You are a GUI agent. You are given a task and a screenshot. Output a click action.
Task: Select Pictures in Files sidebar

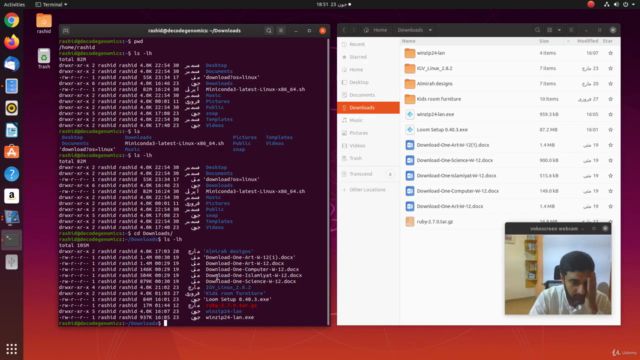point(368,133)
